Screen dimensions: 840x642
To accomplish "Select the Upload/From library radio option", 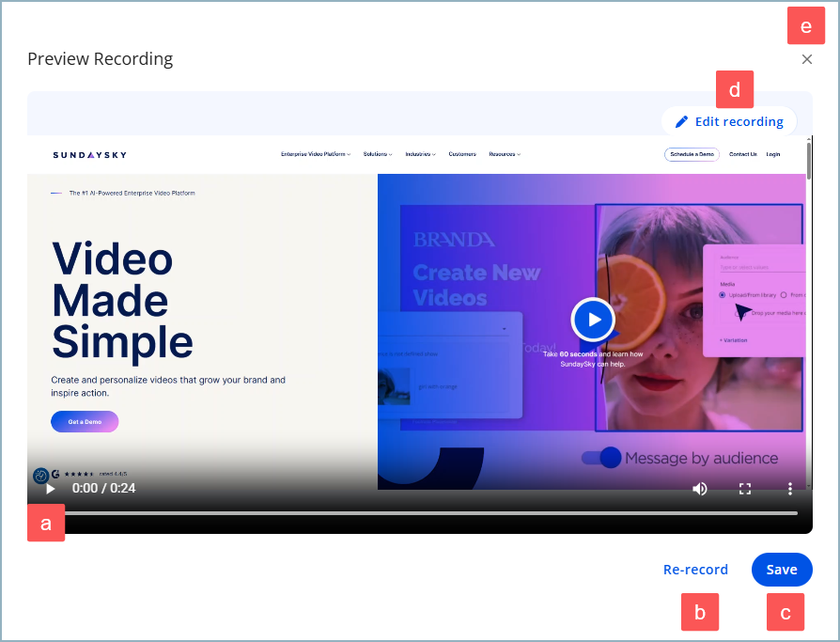I will [723, 295].
